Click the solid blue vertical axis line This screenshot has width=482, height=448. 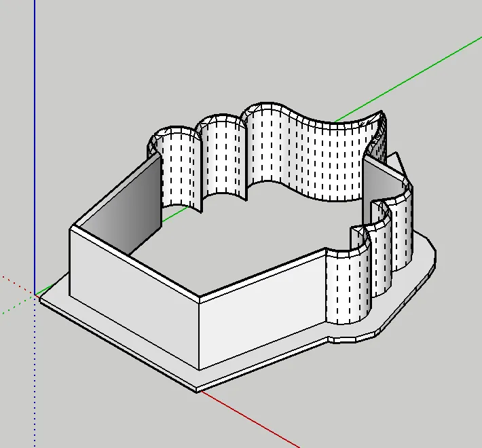click(x=35, y=147)
